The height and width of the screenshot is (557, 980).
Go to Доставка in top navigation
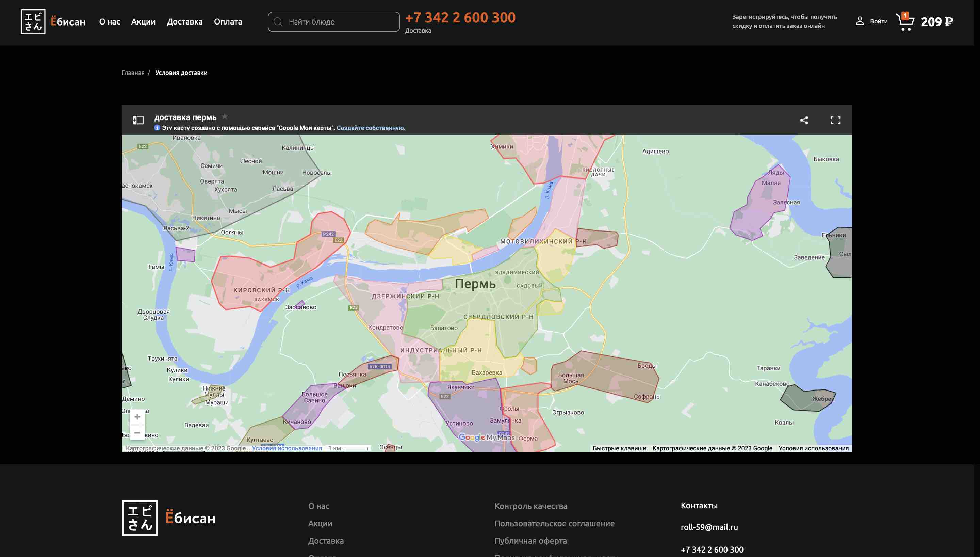(x=185, y=22)
